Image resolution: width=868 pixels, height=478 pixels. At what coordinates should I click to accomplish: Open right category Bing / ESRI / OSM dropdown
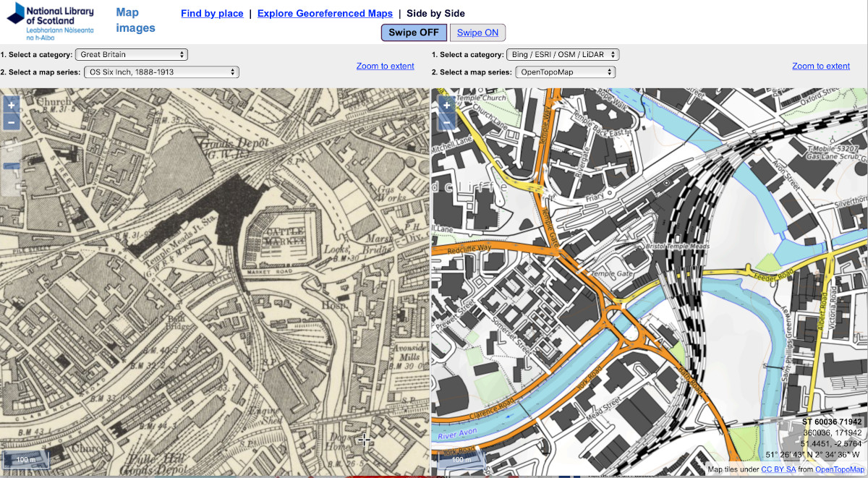coord(563,54)
